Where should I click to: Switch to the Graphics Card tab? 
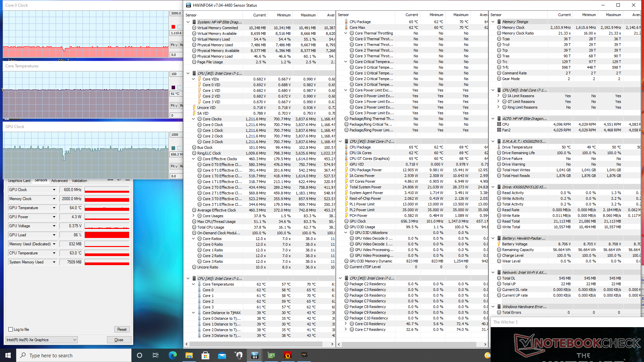point(19,181)
